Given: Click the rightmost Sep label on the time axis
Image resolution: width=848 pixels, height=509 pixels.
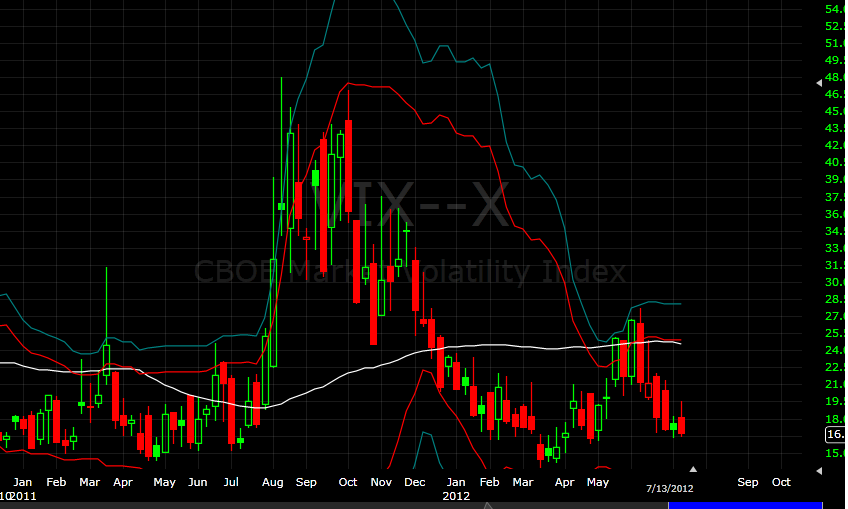Looking at the screenshot, I should pos(747,482).
